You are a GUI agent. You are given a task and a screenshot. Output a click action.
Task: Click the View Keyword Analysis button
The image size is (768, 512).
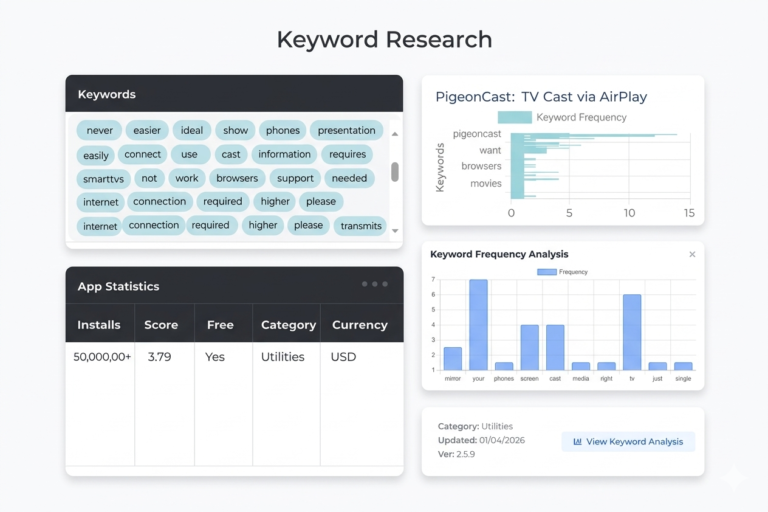(628, 441)
